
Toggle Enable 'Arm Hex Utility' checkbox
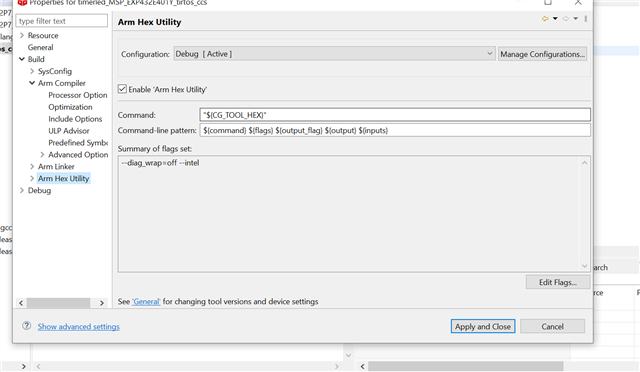tap(122, 89)
